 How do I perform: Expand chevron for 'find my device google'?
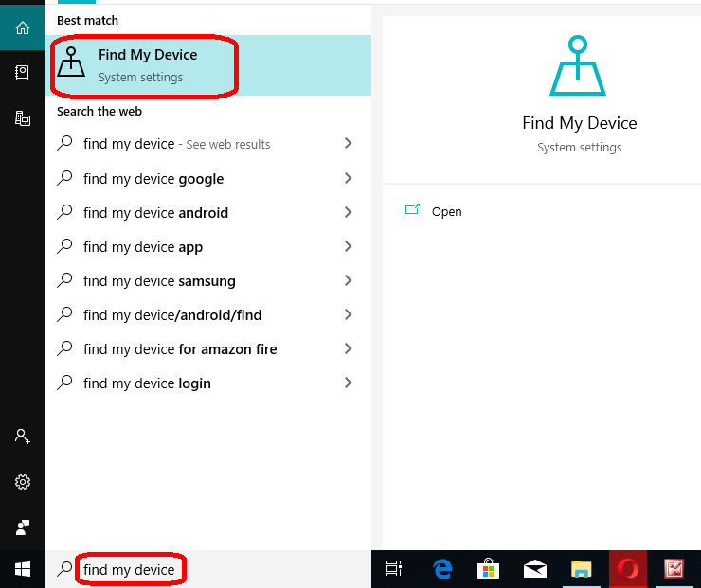(349, 178)
